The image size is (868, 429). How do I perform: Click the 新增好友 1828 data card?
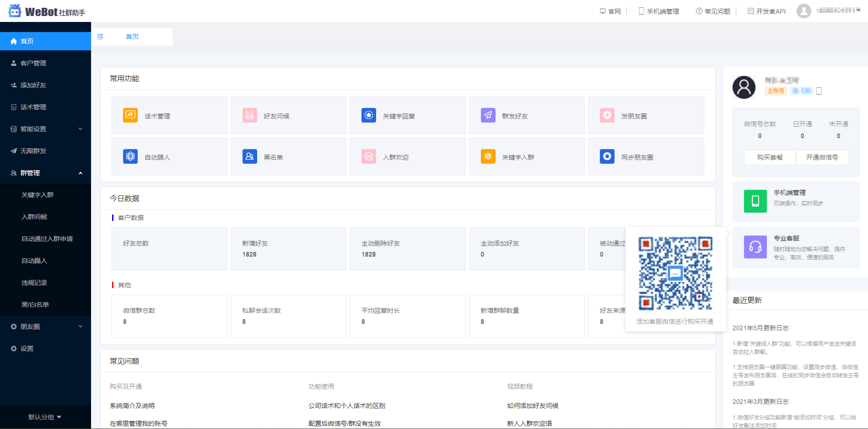pos(289,249)
